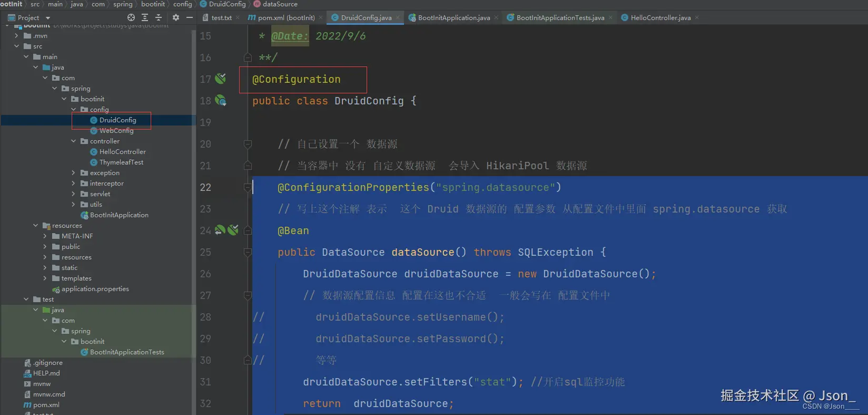Open pom.xml in project tree
The width and height of the screenshot is (868, 415).
point(46,405)
